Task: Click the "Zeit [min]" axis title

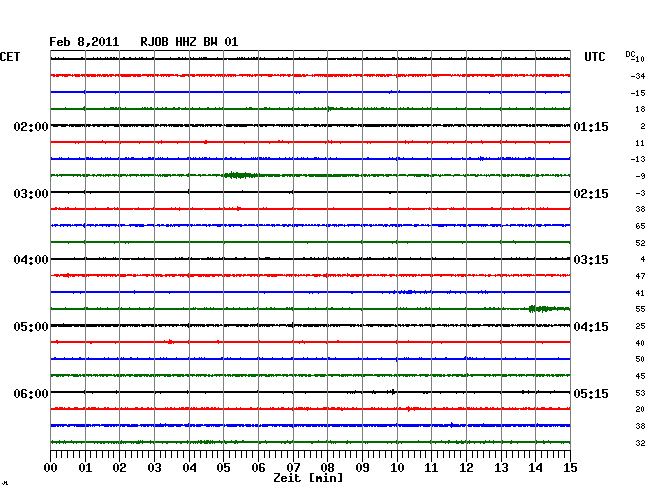Action: point(308,478)
